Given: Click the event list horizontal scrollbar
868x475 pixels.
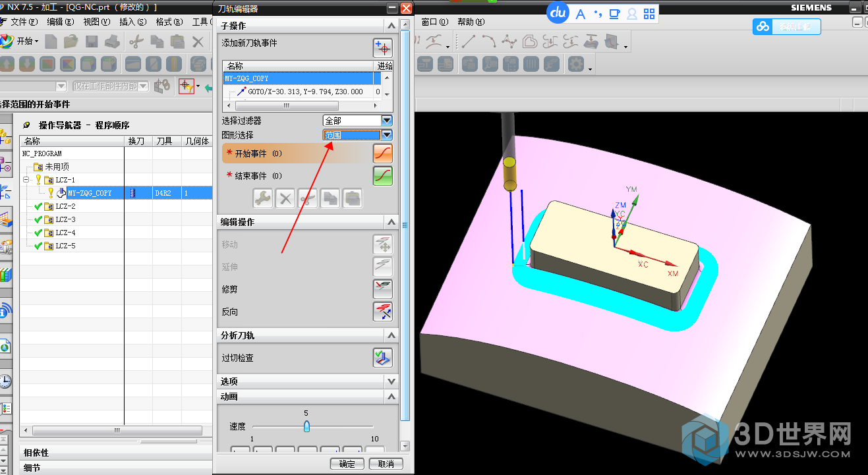Looking at the screenshot, I should click(287, 105).
